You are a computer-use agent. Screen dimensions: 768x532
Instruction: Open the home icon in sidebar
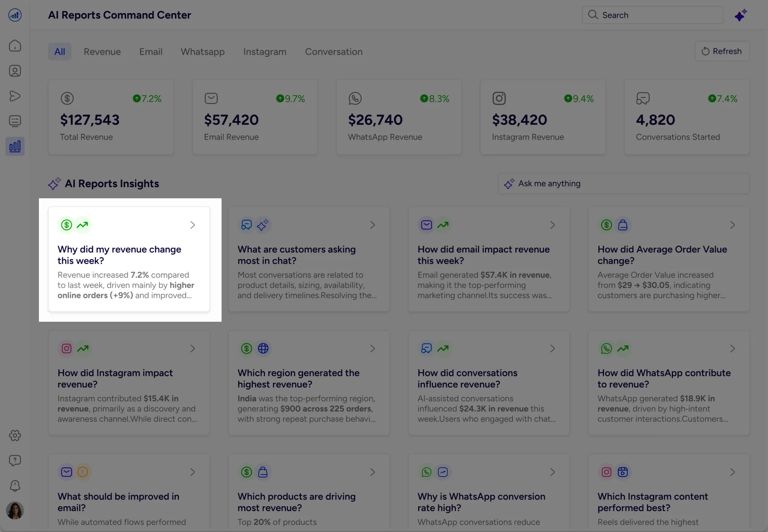(15, 46)
